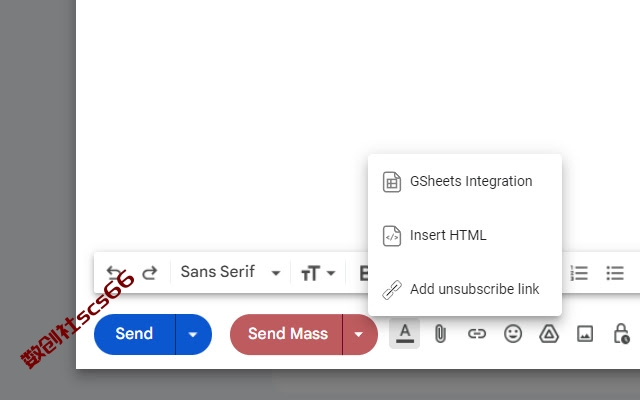This screenshot has width=640, height=400.
Task: Choose GSheets Integration from the menu
Action: coord(464,181)
